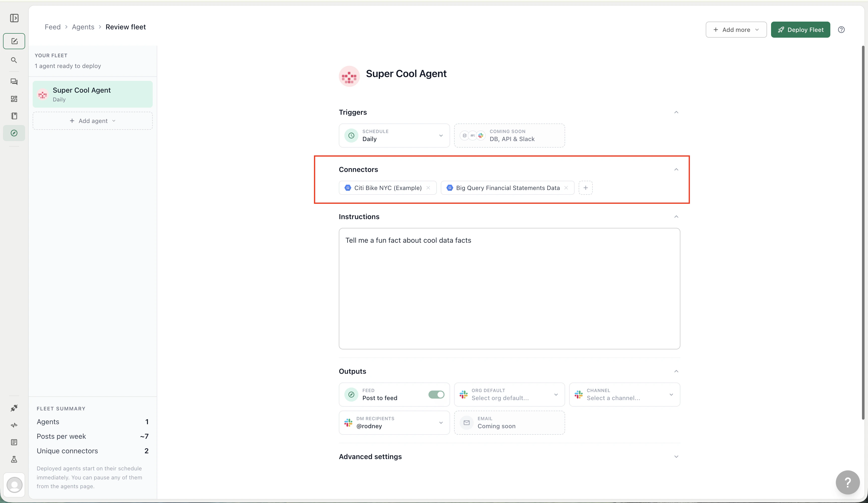Screen dimensions: 868x503
Task: Click the Deploy Fleet button
Action: 800,30
